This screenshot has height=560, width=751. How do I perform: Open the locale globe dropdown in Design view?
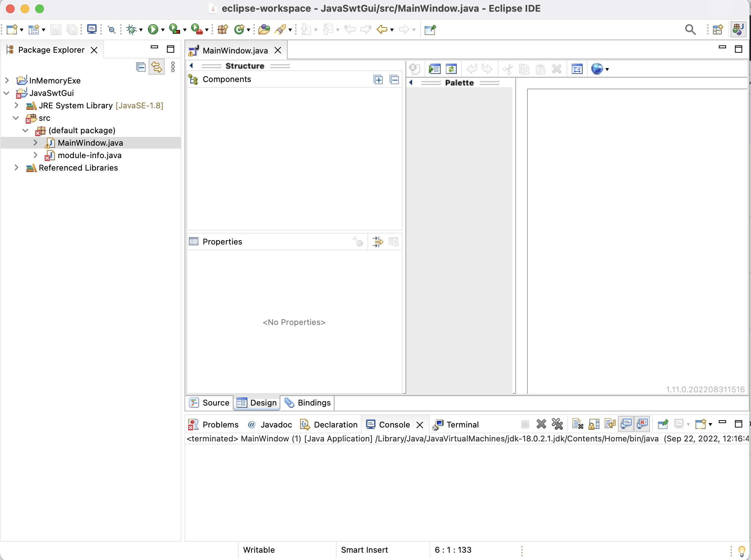pyautogui.click(x=608, y=69)
